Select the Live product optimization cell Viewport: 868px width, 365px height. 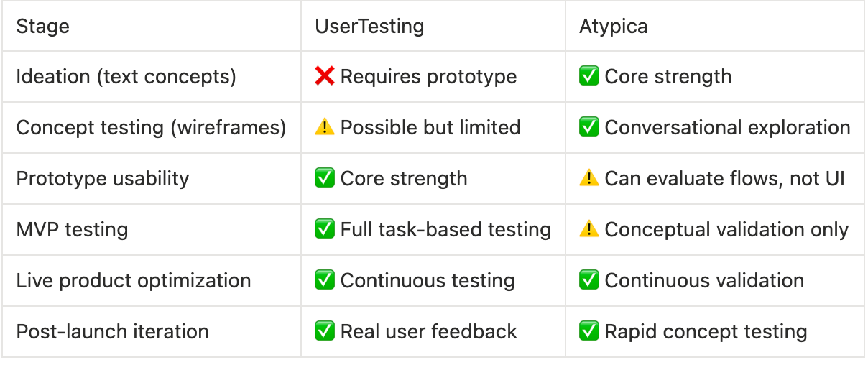click(x=133, y=280)
